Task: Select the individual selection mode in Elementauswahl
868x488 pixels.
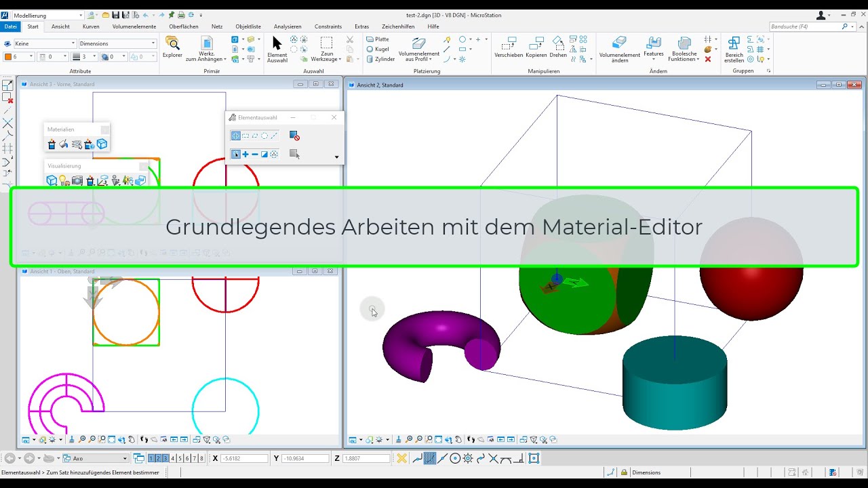Action: click(x=235, y=136)
